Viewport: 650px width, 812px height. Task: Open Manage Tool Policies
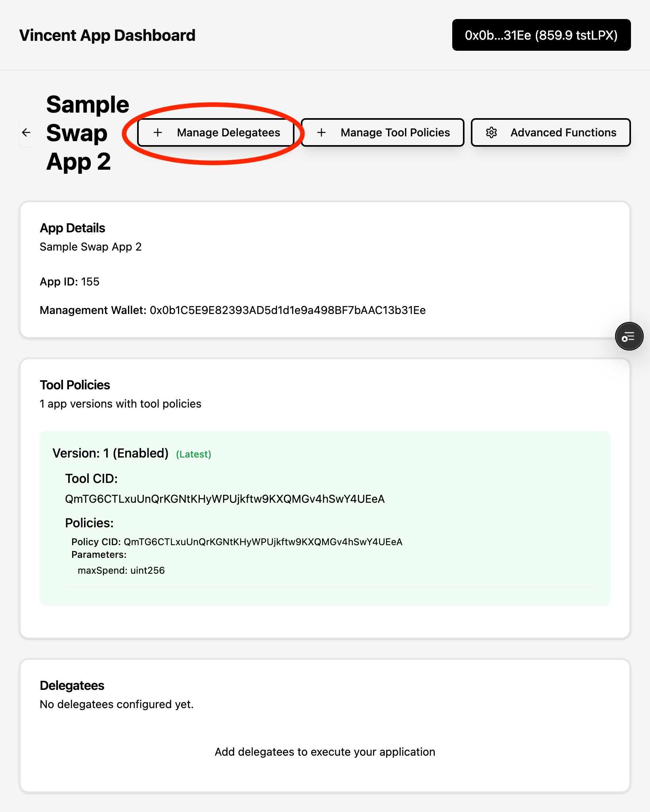pos(382,132)
